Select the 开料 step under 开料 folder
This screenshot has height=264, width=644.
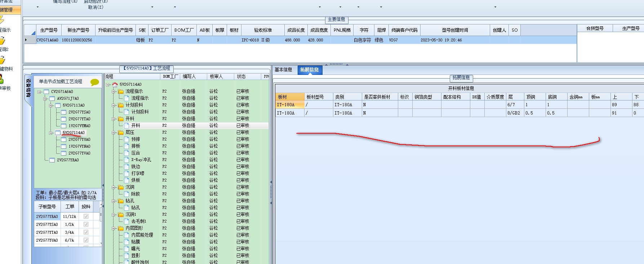[136, 126]
